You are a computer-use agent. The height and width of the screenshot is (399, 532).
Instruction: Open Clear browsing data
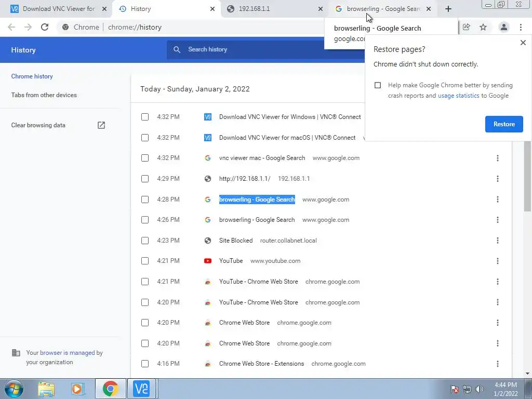(x=38, y=125)
